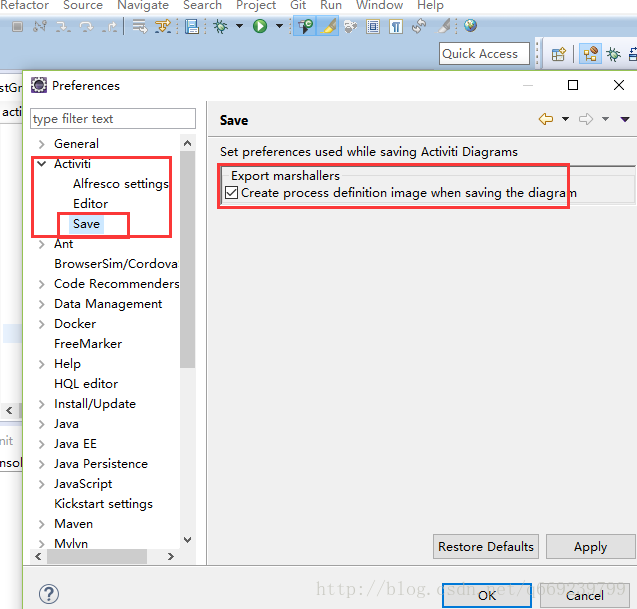Show Whitespace Characters paragraph icon

(396, 27)
